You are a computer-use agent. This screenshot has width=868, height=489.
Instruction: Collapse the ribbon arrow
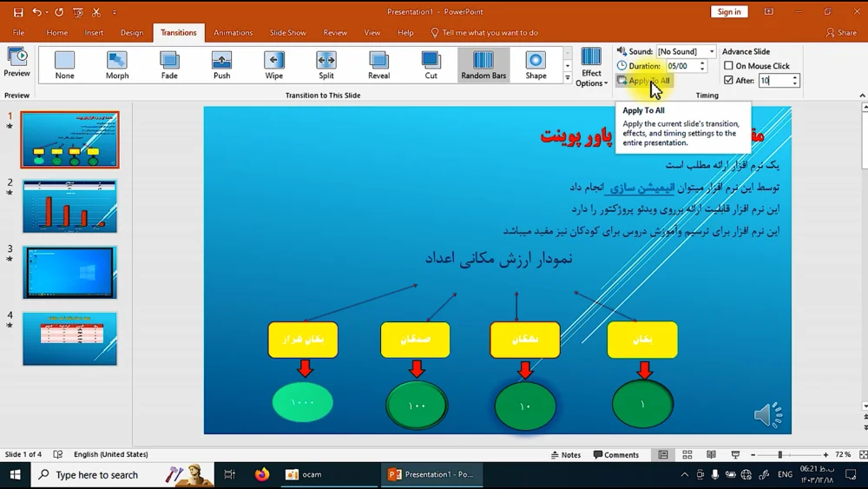(x=862, y=96)
